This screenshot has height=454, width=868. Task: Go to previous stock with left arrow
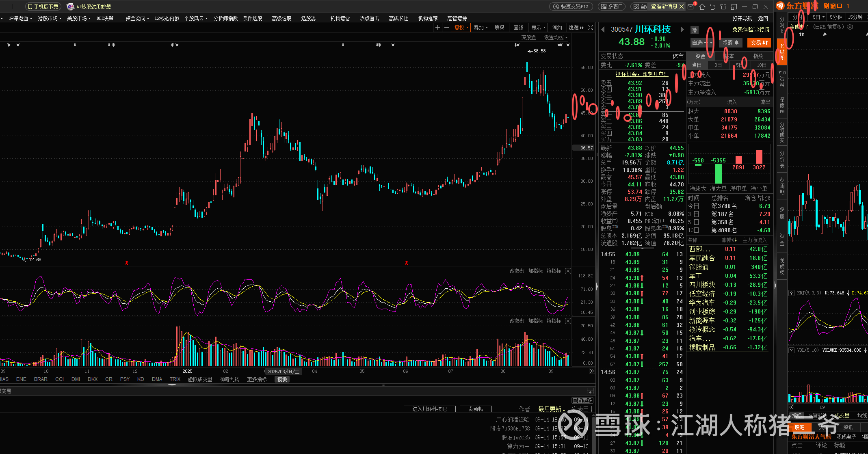tap(603, 29)
